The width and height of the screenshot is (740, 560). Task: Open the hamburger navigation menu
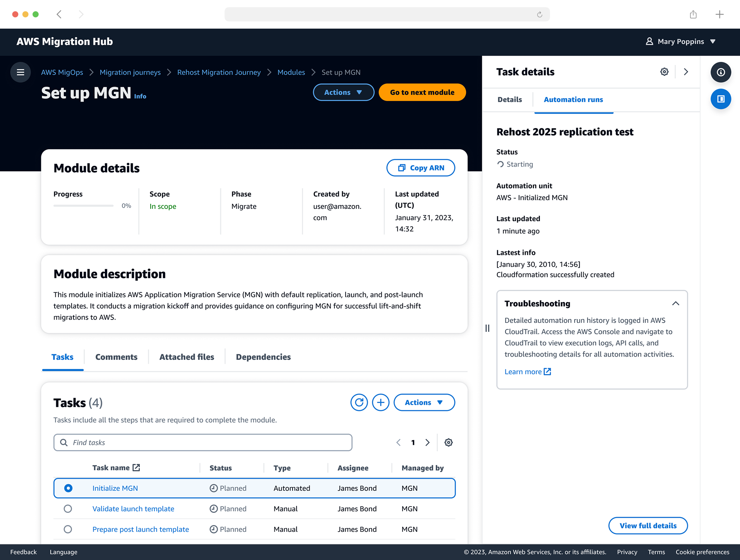[x=21, y=72]
